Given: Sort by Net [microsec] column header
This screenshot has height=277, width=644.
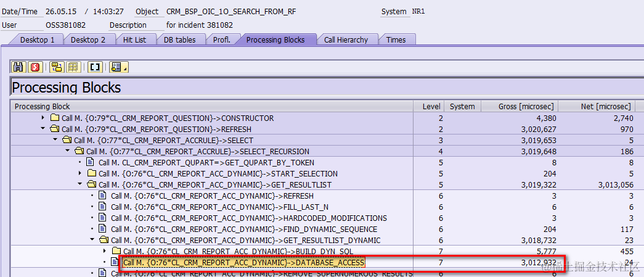Looking at the screenshot, I should point(597,107).
